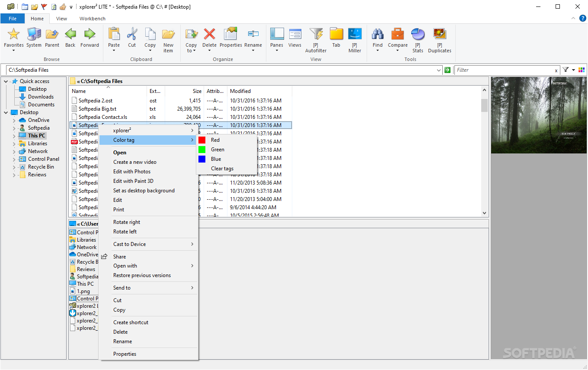Create a New item folder icon

(x=168, y=34)
